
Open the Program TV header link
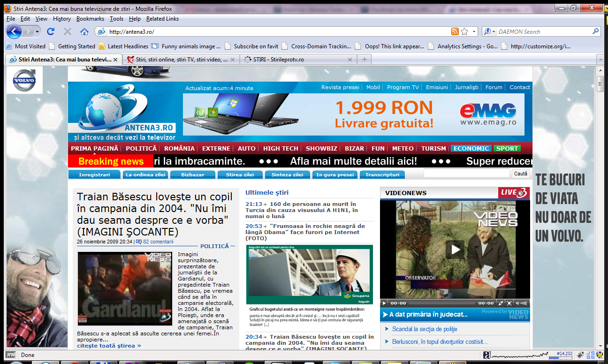pyautogui.click(x=403, y=87)
